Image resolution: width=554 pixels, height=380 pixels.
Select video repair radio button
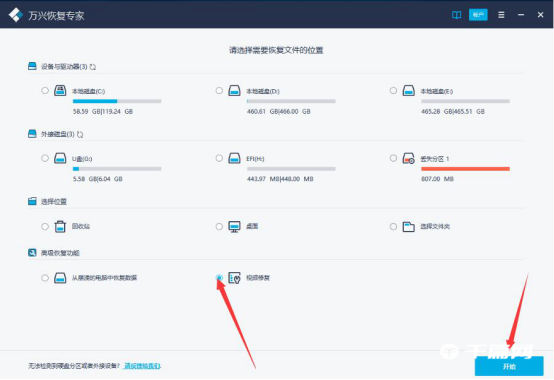pyautogui.click(x=219, y=278)
